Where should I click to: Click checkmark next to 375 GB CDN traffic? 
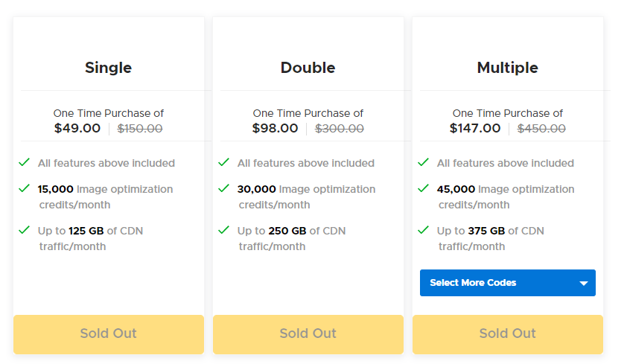423,230
